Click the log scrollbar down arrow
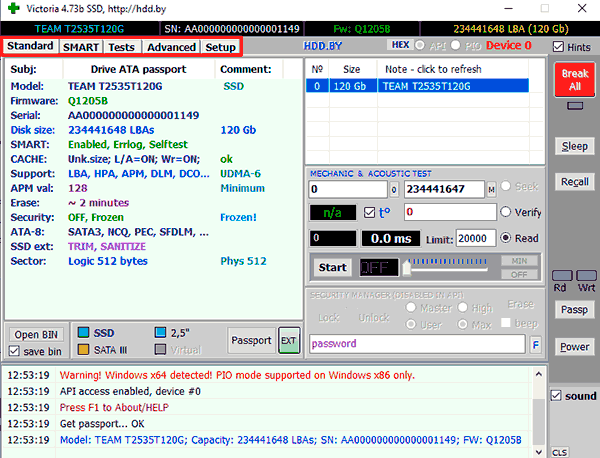This screenshot has width=600, height=458. coord(539,452)
